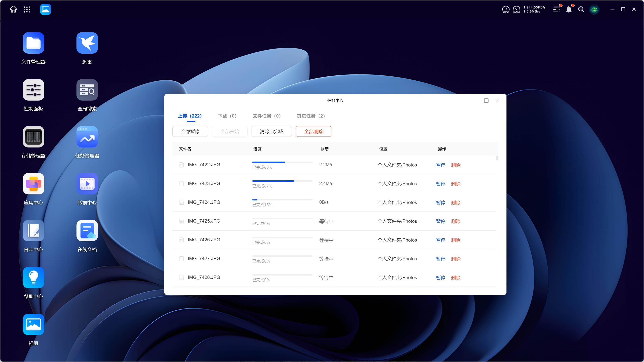Viewport: 644px width, 362px height.
Task: Open 任务管理器 desktop icon
Action: 87,137
